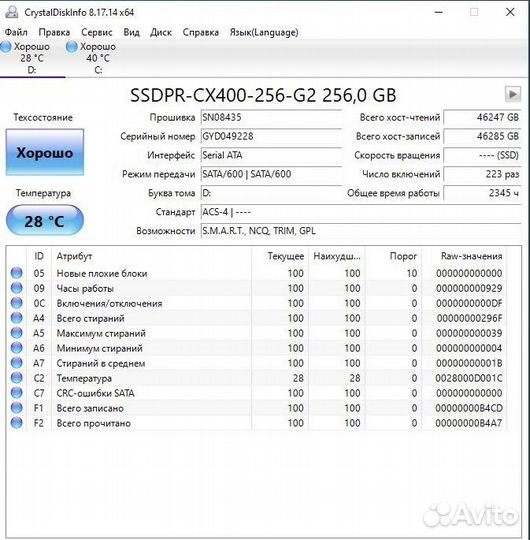Select the Максимум стираний row

257,333
